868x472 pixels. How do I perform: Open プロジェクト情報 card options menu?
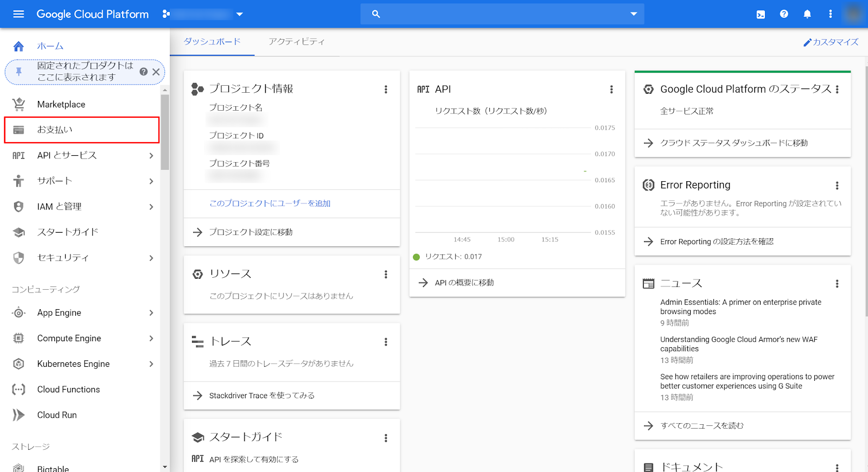click(386, 90)
